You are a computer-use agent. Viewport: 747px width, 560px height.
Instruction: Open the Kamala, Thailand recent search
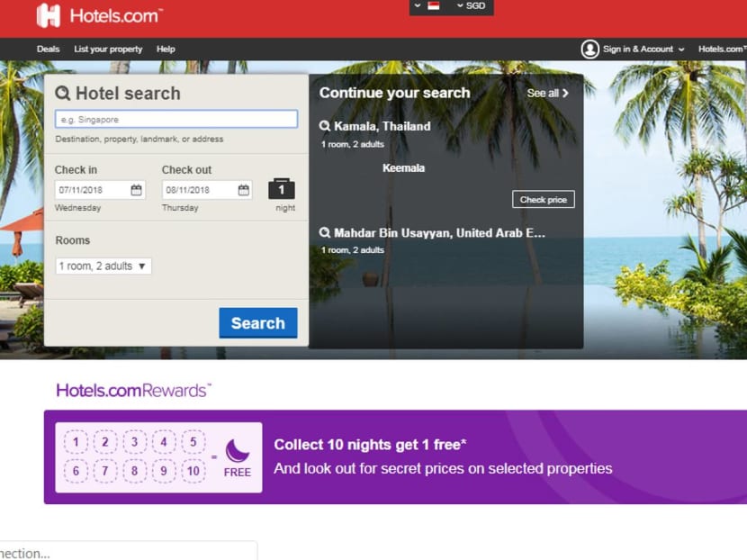tap(382, 126)
